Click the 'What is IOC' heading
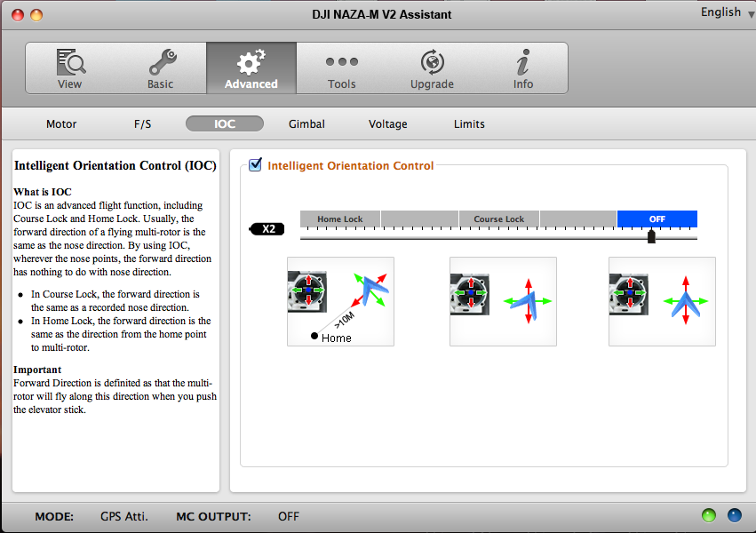The height and width of the screenshot is (533, 756). pyautogui.click(x=43, y=192)
